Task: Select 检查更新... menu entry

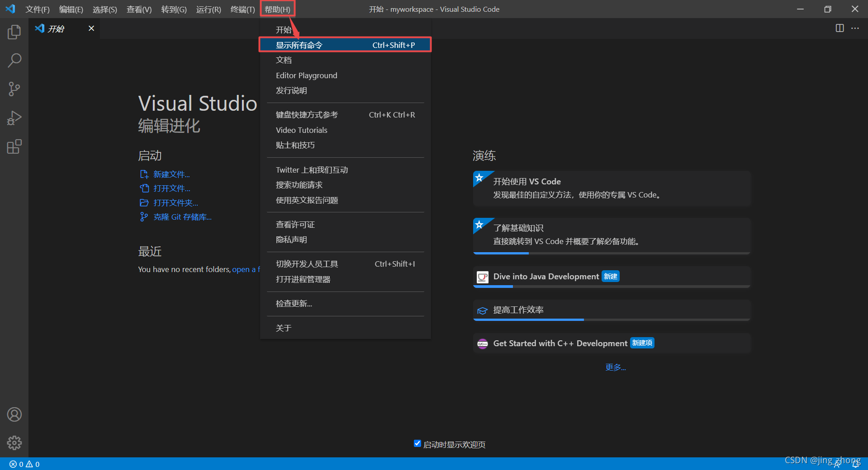Action: 346,304
